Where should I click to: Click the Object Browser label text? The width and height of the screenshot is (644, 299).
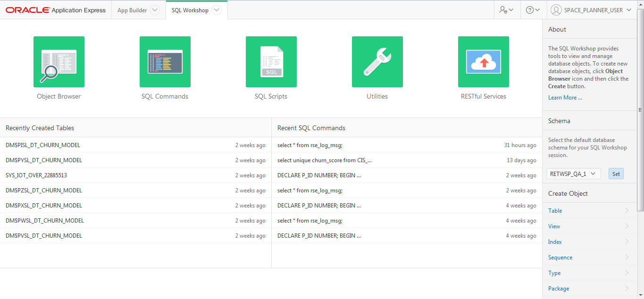[59, 96]
